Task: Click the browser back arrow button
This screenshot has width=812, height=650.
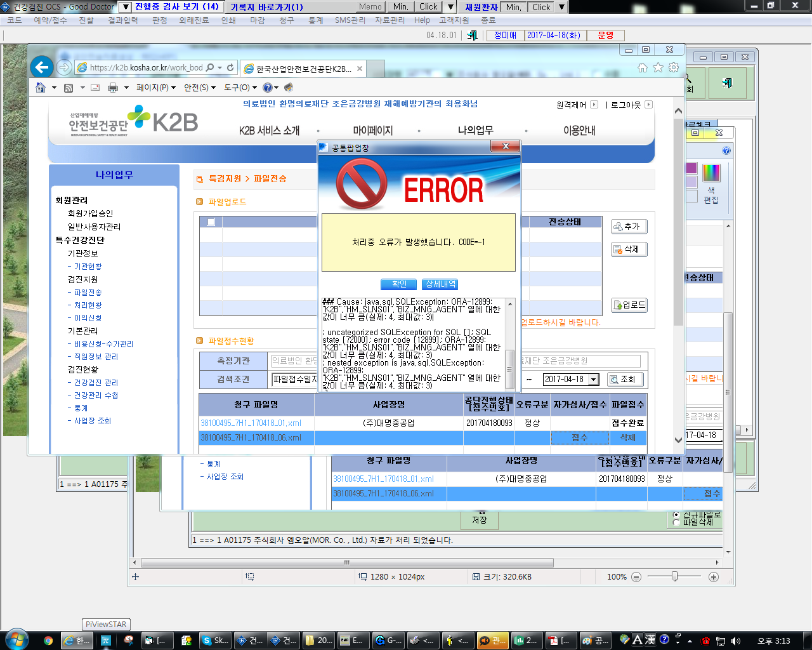Action: click(x=41, y=67)
